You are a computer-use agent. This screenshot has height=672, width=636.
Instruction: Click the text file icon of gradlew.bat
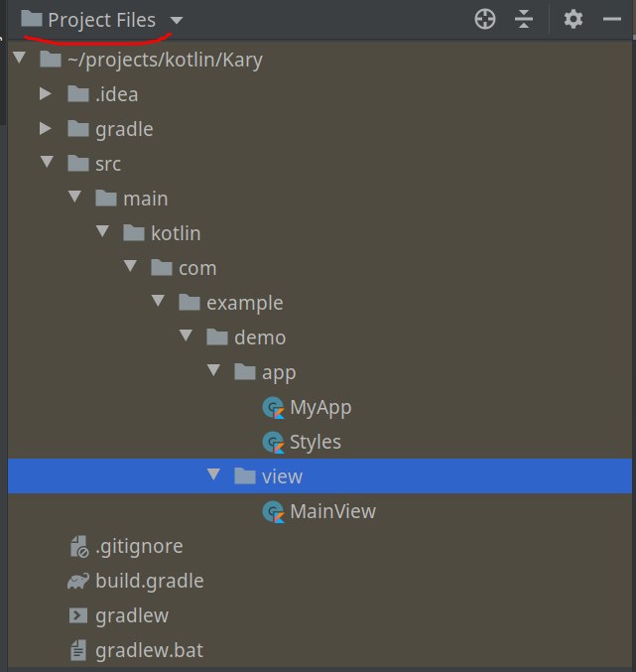[x=78, y=650]
